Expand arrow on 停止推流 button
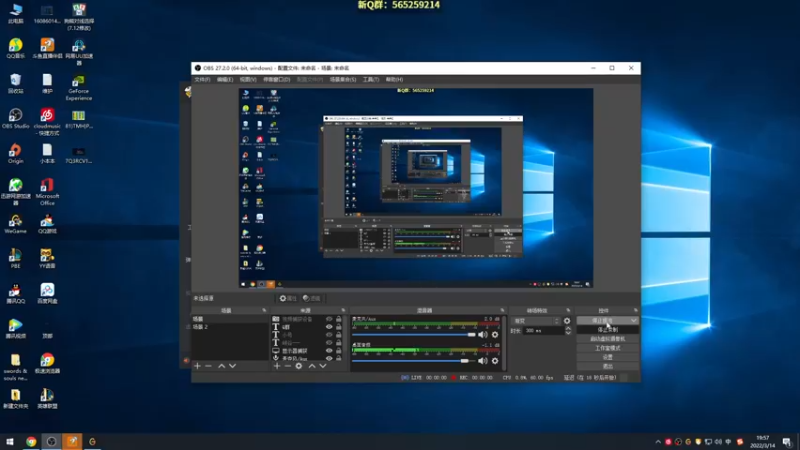800x450 pixels. pos(633,320)
